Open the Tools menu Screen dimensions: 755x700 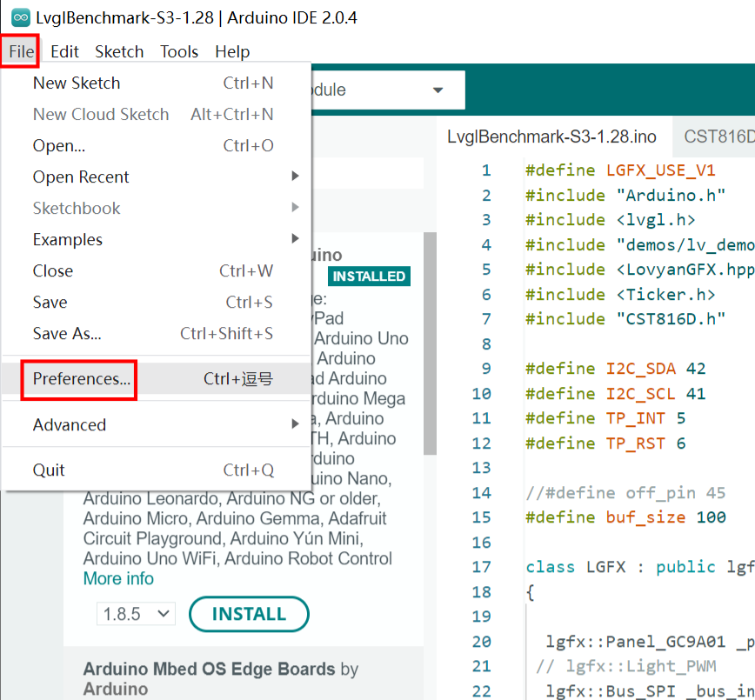click(179, 51)
